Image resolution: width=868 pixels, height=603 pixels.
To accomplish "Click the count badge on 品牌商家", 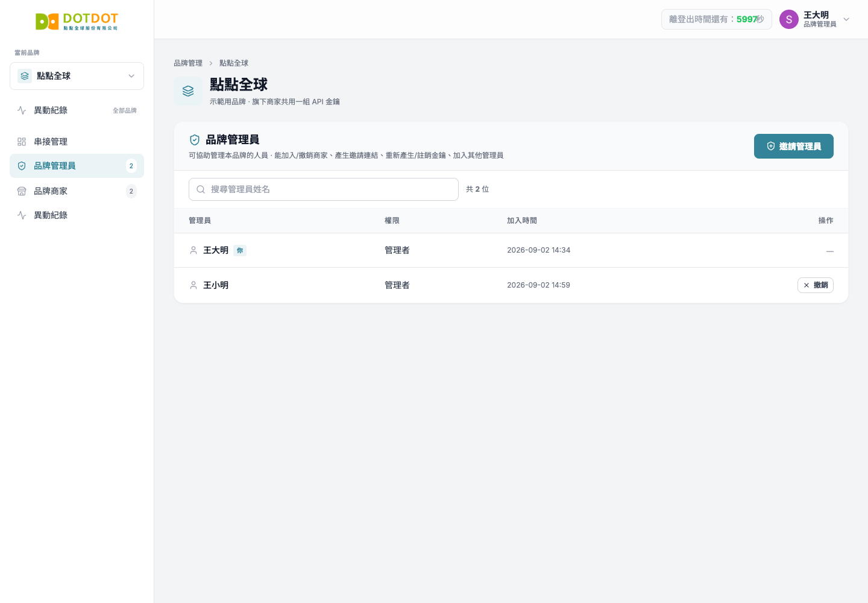I will click(x=131, y=191).
